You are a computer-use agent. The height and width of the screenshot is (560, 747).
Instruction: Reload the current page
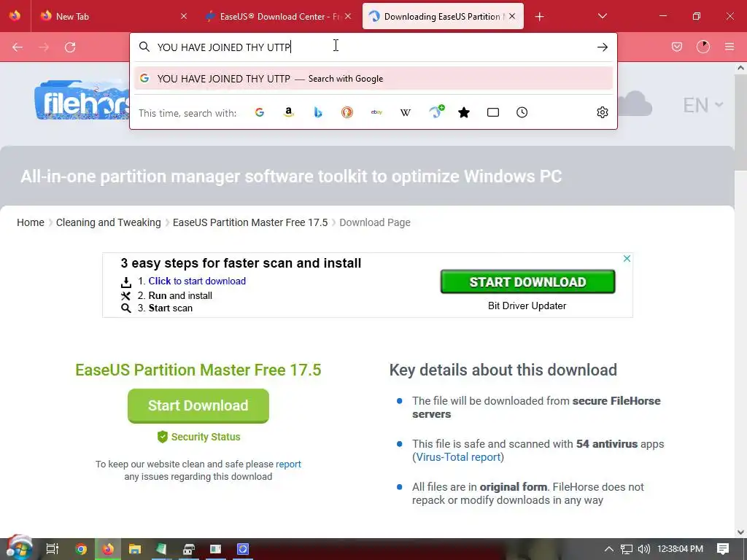[70, 47]
